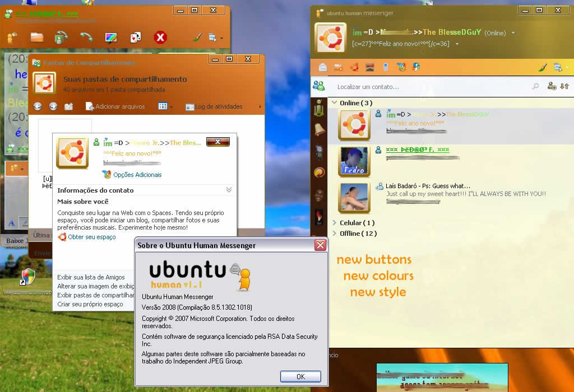Click the green figure tab in Messenger sidebar
574x392 pixels.
click(x=319, y=108)
